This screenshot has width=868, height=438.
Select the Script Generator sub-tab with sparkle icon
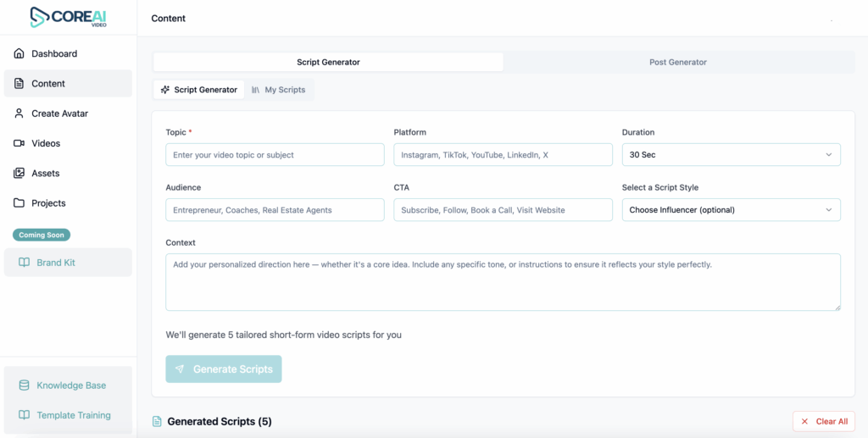click(x=198, y=90)
